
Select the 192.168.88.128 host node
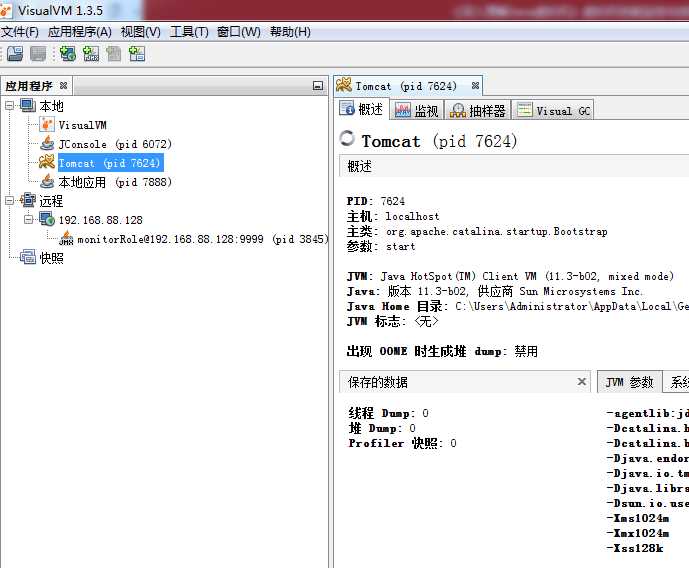click(101, 220)
